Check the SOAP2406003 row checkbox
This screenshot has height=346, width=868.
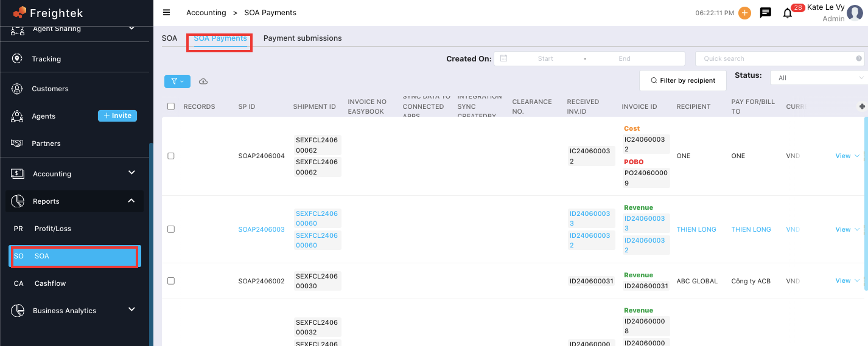(171, 229)
